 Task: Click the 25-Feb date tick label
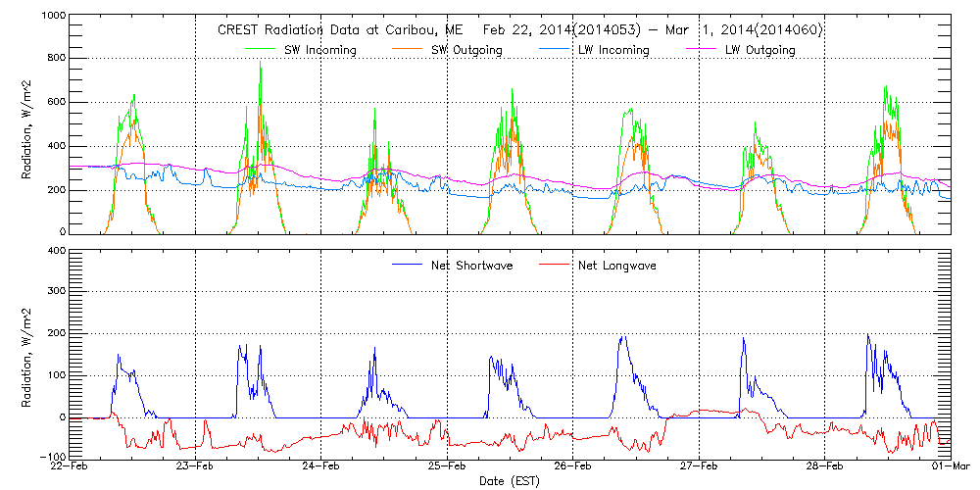[447, 466]
